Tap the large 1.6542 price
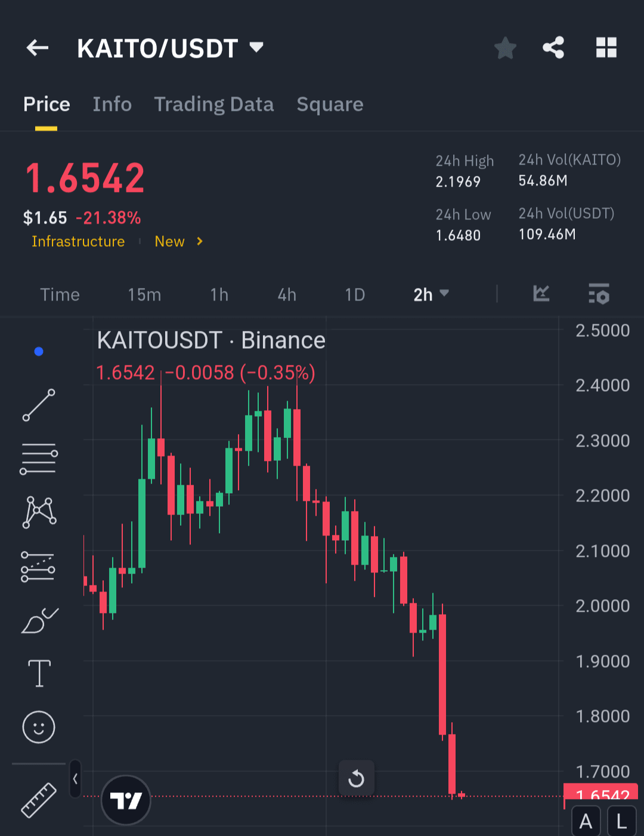The image size is (644, 836). pos(85,178)
